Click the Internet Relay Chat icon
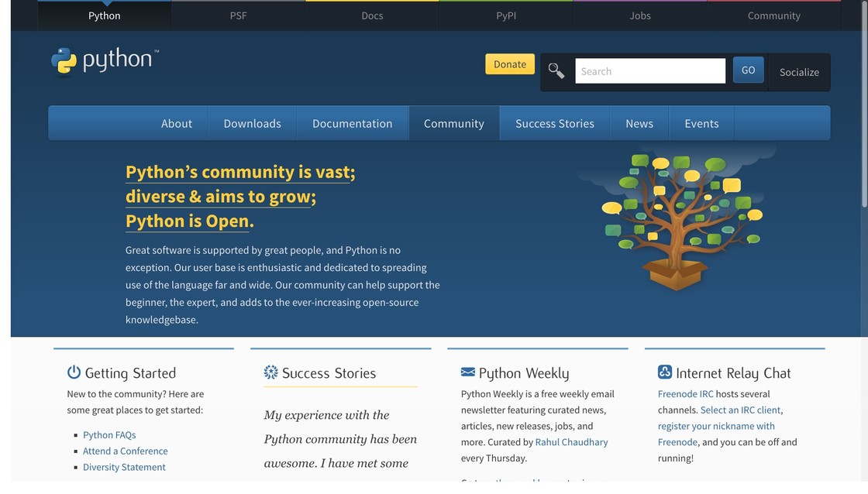The height and width of the screenshot is (494, 868). 664,372
